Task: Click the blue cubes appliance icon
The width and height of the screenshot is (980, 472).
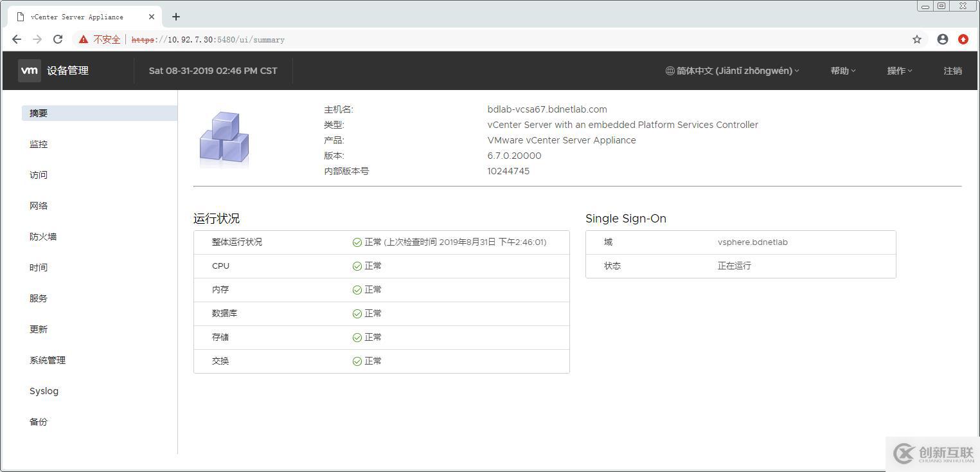Action: pyautogui.click(x=224, y=136)
